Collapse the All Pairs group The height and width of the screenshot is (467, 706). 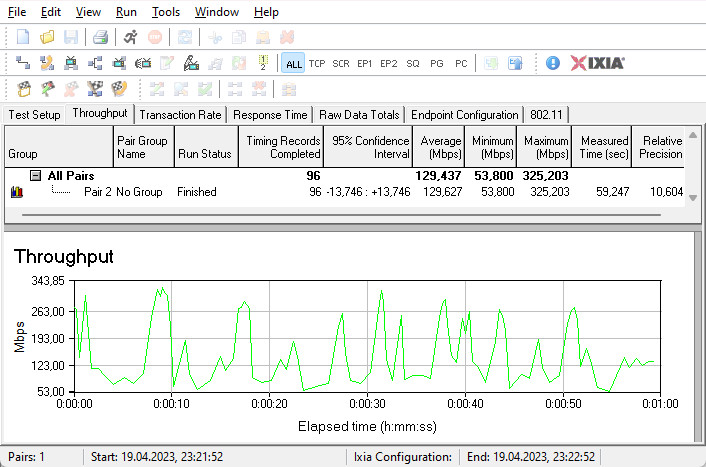coord(36,176)
